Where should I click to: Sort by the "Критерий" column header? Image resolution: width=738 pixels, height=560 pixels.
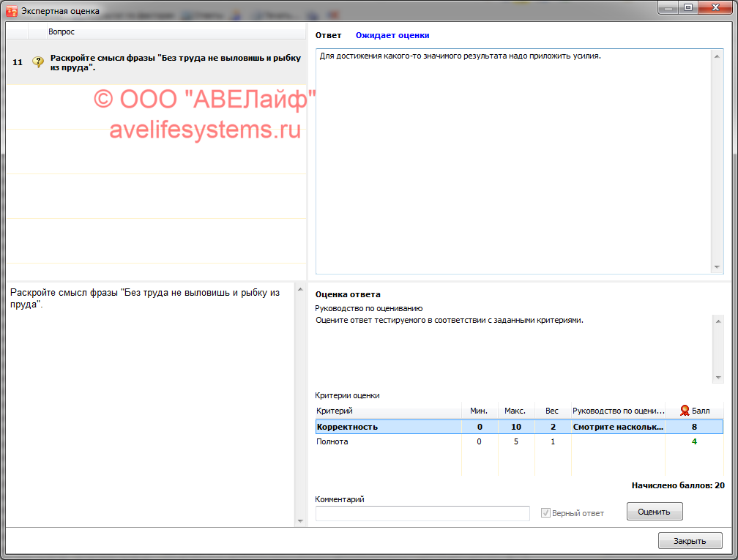point(388,411)
